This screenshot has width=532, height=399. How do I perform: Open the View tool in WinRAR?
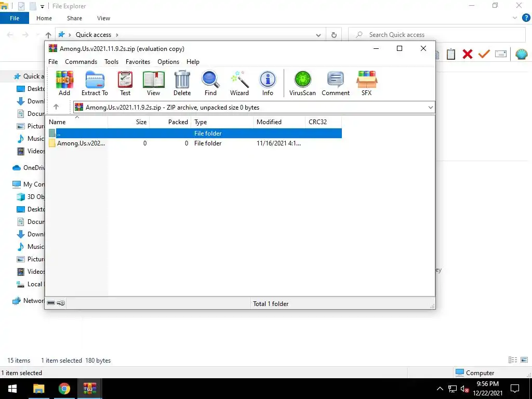[x=153, y=83]
